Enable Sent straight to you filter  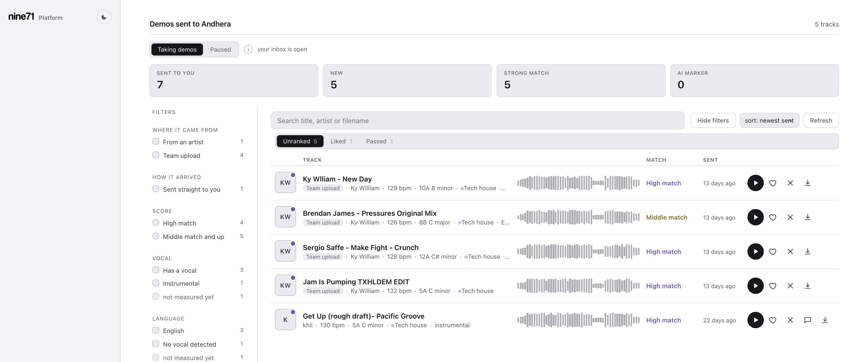click(156, 188)
